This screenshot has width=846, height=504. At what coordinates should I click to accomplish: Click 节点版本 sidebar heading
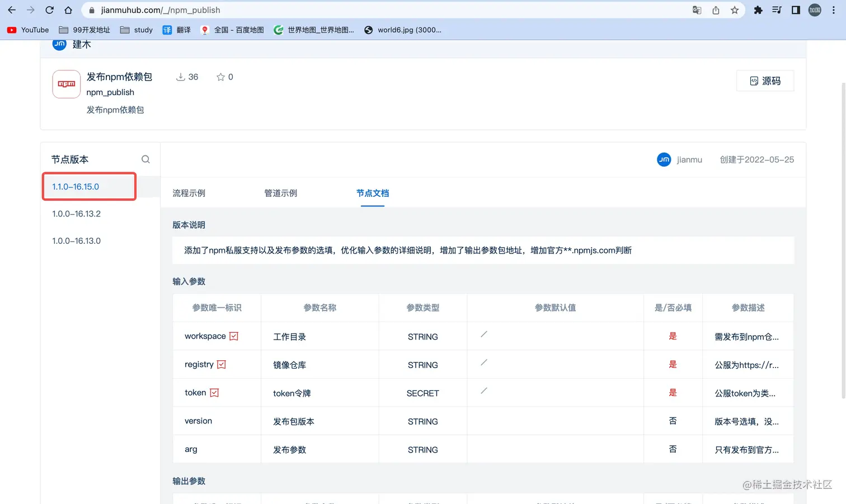coord(70,159)
